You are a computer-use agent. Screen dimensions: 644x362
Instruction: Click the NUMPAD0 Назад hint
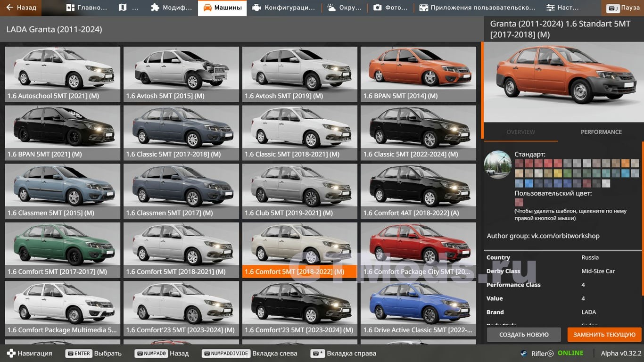161,354
